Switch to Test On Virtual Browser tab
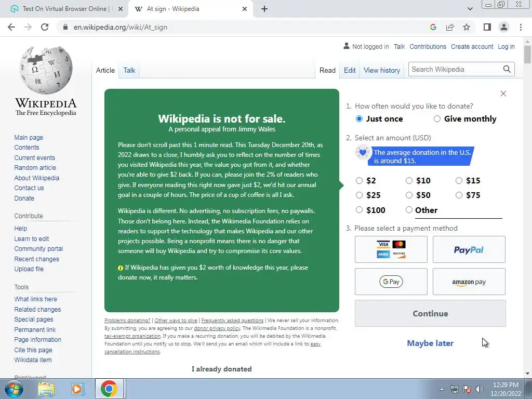Screen dimensions: 532x399 pos(64,9)
